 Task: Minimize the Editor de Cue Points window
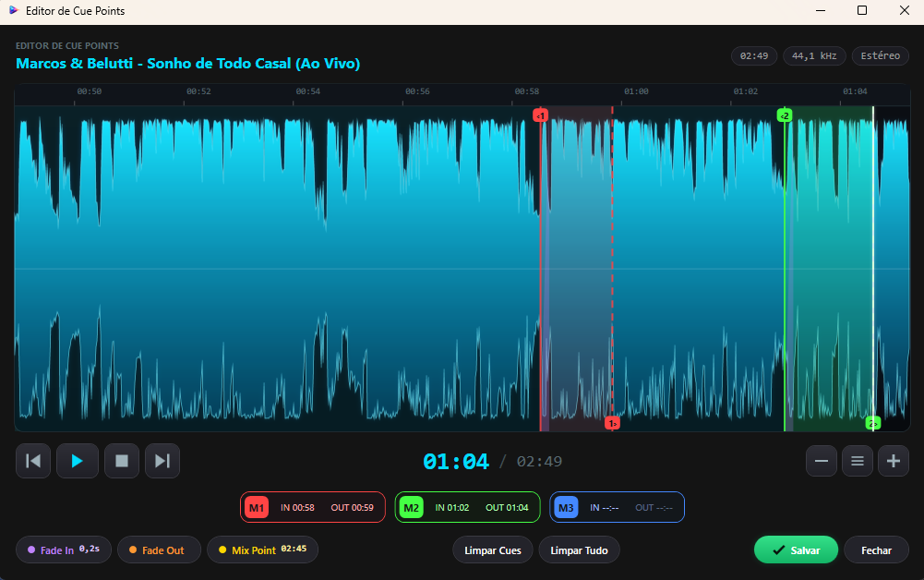[821, 10]
